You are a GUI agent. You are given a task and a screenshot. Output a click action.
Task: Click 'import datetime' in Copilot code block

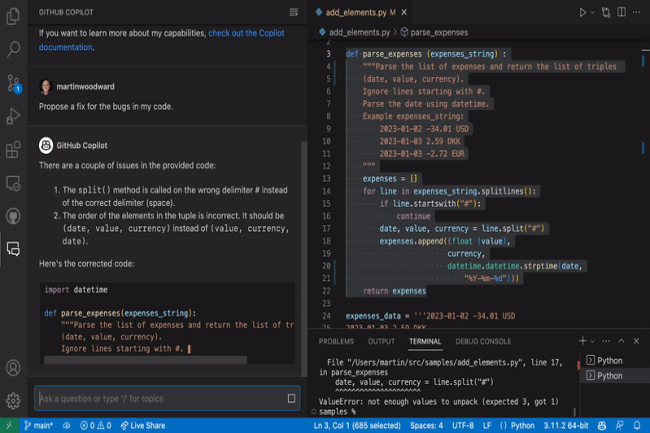click(x=76, y=290)
